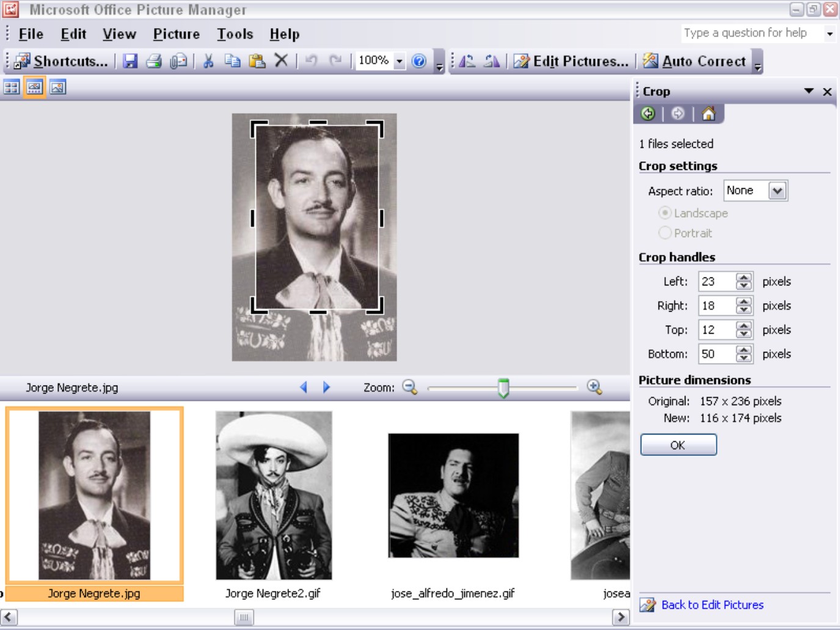Click the zoom out magnifier icon
The height and width of the screenshot is (630, 840).
coord(410,387)
